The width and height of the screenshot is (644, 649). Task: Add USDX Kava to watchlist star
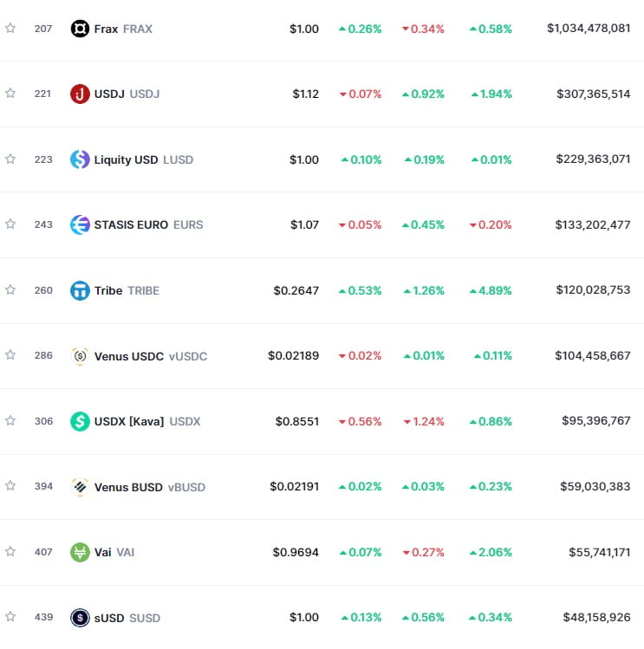(x=10, y=421)
